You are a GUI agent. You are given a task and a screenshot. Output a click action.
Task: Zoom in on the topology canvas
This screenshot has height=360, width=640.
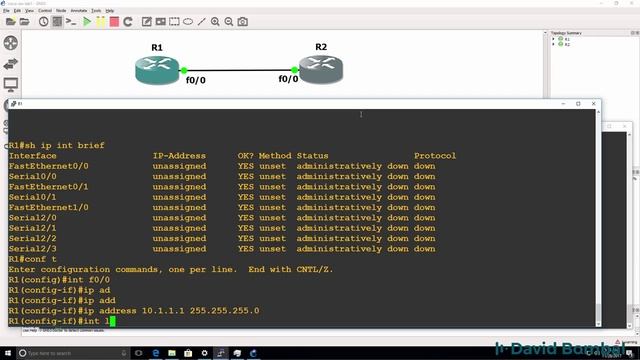point(215,22)
